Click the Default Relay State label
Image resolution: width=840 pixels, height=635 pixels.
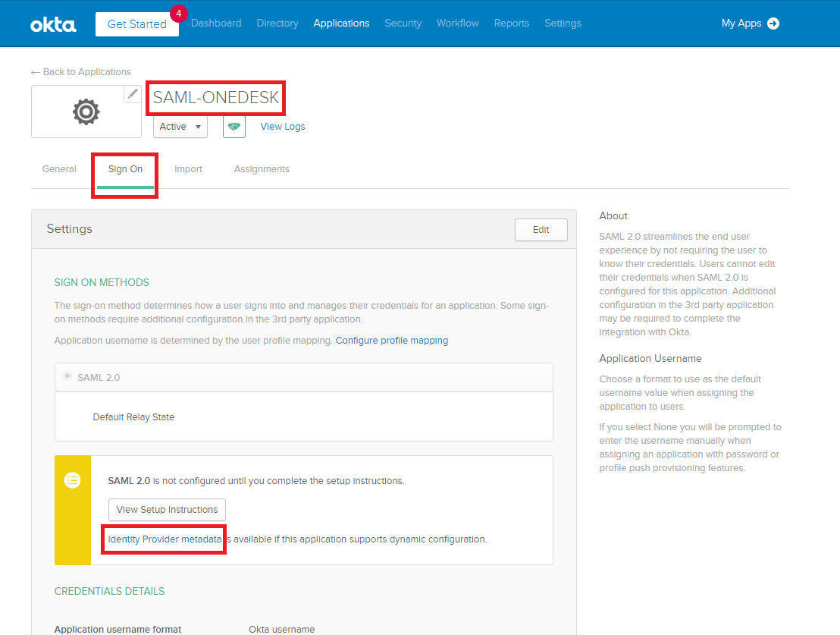133,417
